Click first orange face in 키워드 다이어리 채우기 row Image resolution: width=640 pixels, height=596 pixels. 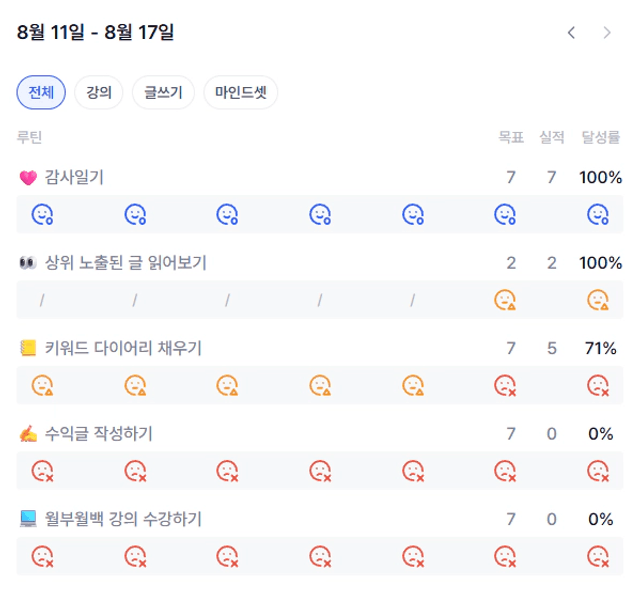pos(42,385)
